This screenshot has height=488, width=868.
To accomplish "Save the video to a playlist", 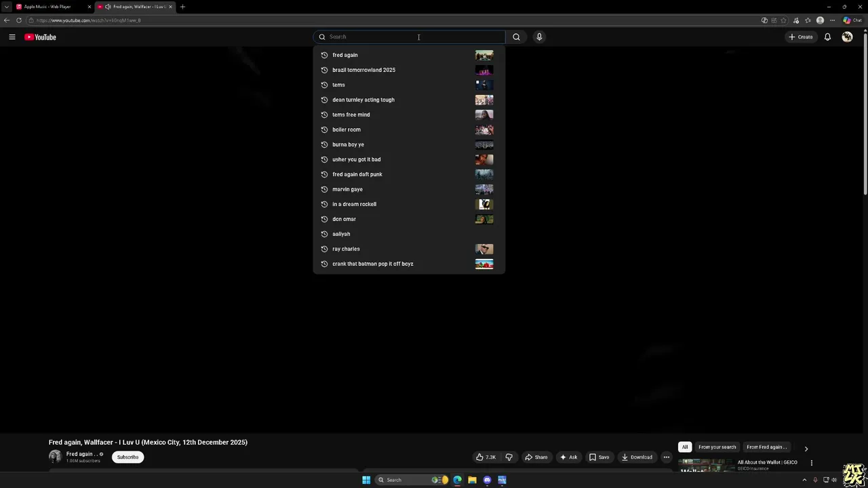I will (599, 457).
